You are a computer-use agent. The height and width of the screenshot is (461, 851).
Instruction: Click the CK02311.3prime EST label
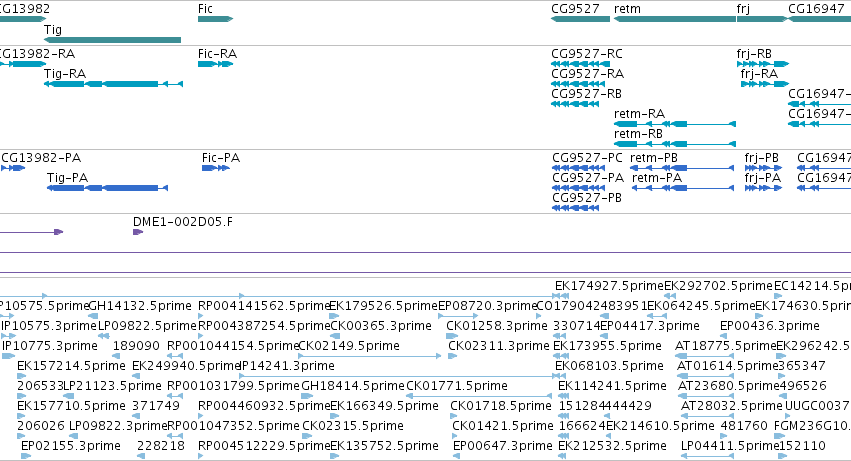tap(499, 346)
